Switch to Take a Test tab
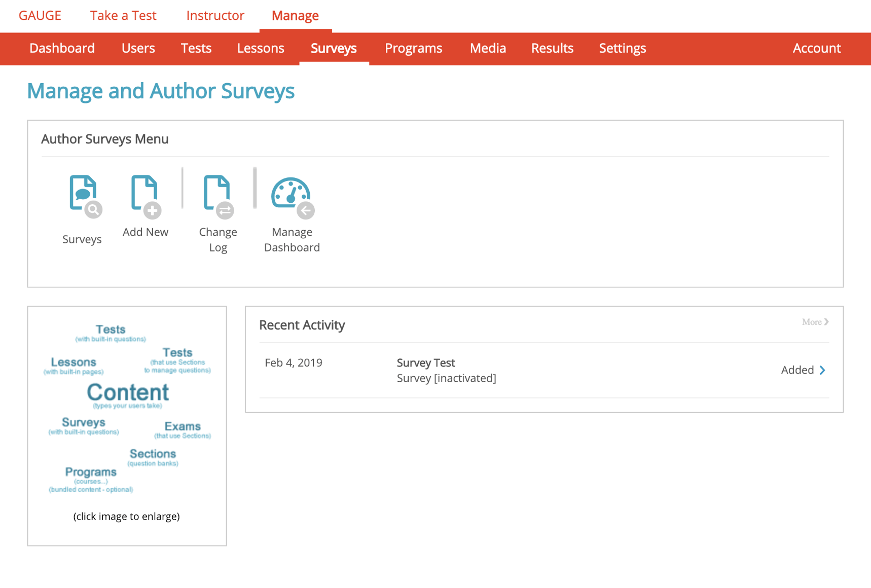The image size is (871, 588). pos(123,16)
